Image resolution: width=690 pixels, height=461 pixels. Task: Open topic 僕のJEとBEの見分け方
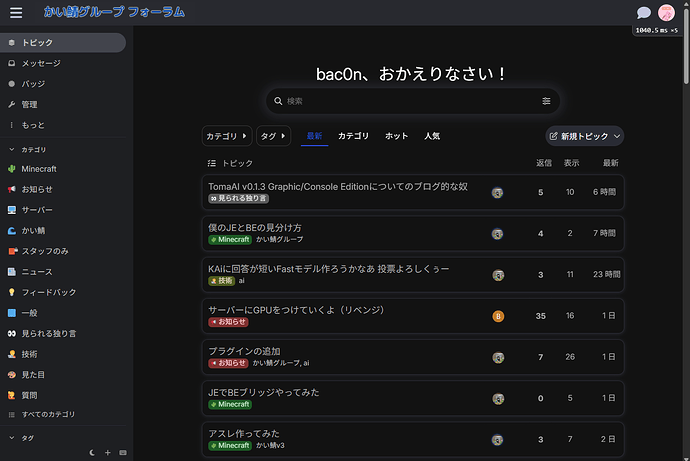(255, 228)
